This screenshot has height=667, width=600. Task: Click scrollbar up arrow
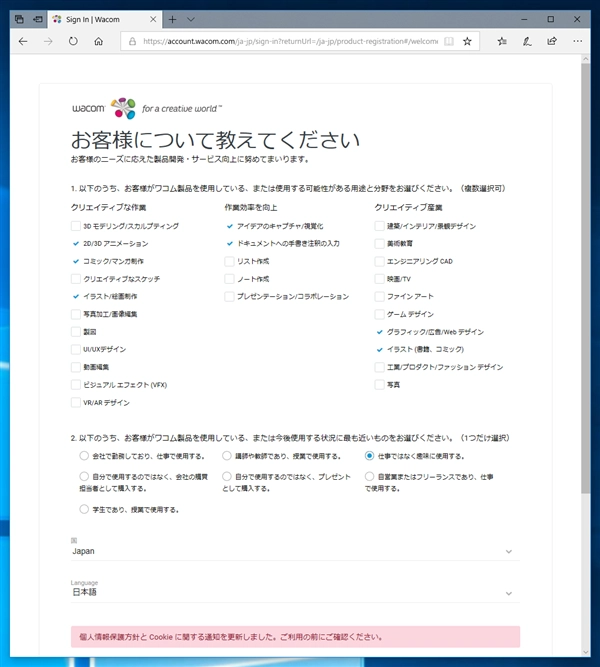pyautogui.click(x=586, y=59)
